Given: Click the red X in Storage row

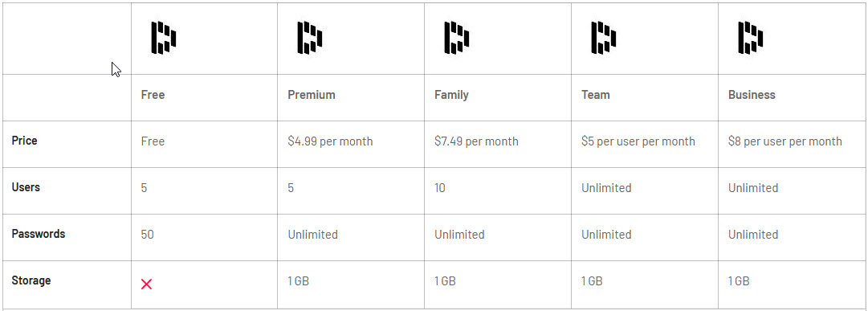Looking at the screenshot, I should (x=147, y=284).
